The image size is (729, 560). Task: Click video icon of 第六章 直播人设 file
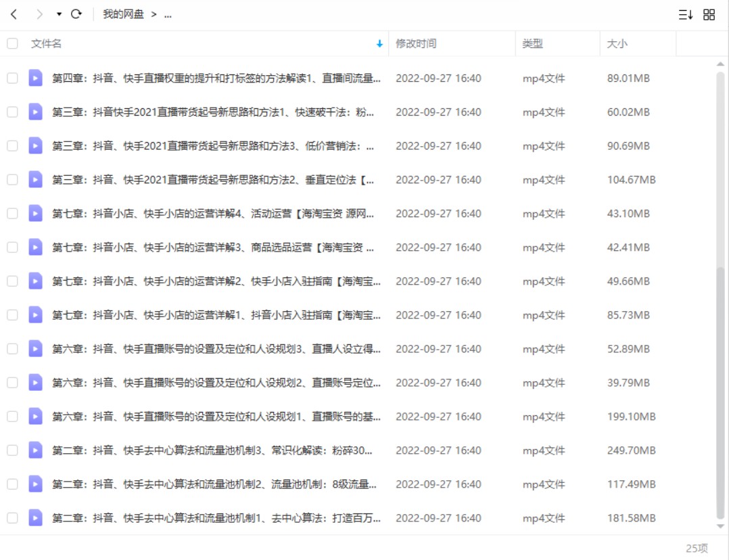tap(35, 349)
